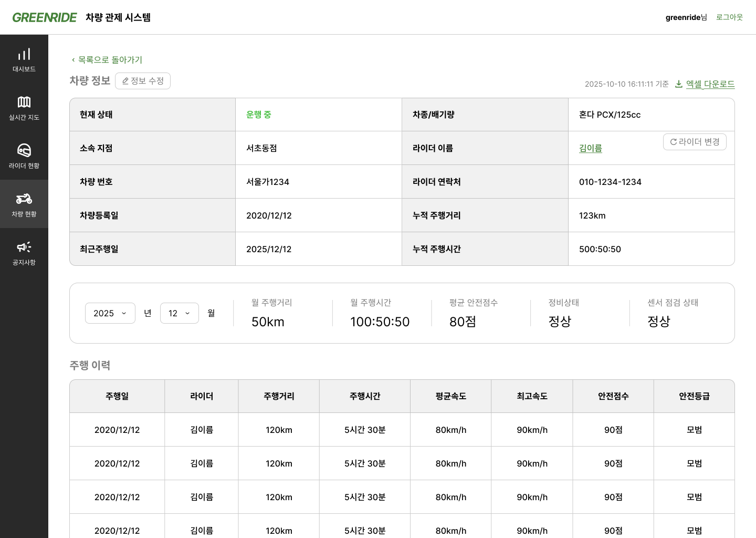Click the 주행일 column header
The image size is (756, 538).
117,396
